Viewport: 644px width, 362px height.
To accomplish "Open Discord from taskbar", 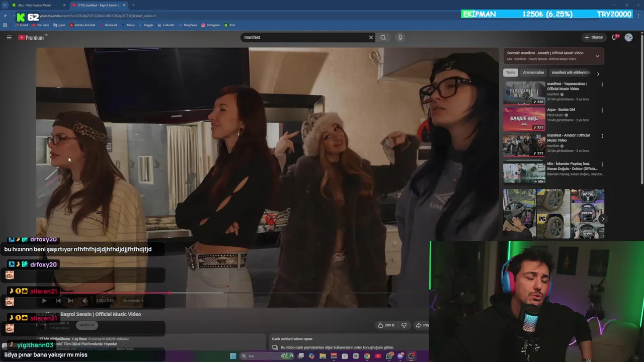I will pos(400,356).
